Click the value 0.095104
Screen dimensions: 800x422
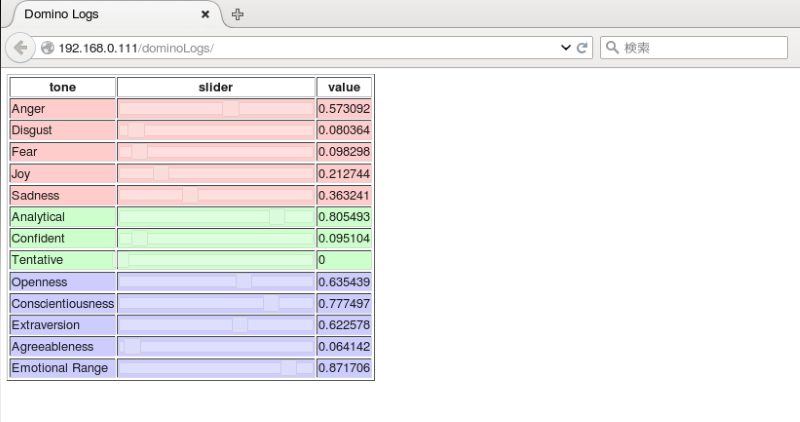coord(344,238)
